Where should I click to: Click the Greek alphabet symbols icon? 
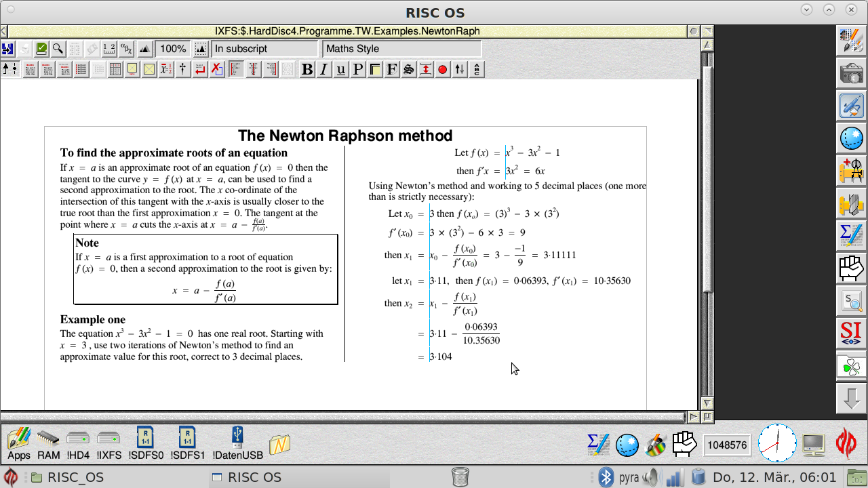[126, 49]
